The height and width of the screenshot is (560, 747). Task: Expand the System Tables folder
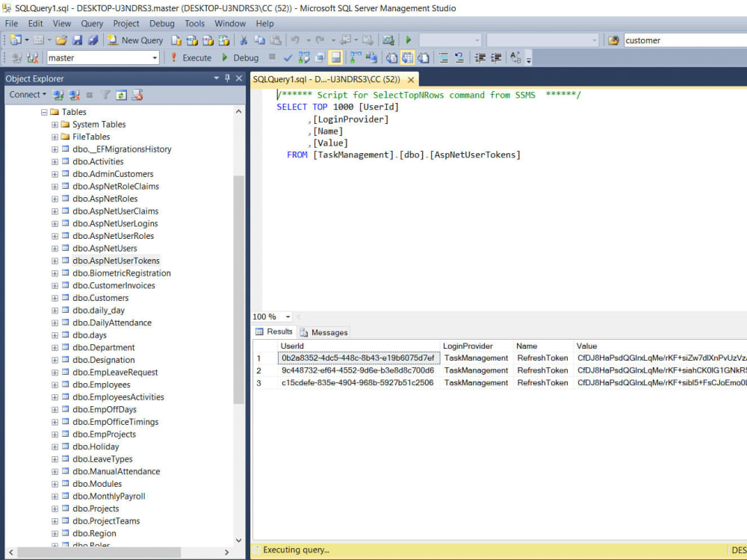pos(55,125)
